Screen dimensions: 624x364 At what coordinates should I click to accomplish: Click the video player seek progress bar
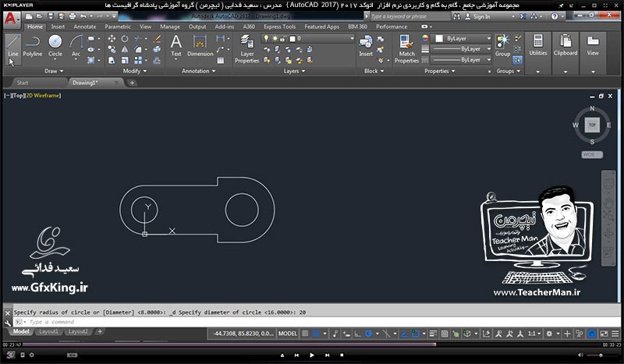(313, 345)
